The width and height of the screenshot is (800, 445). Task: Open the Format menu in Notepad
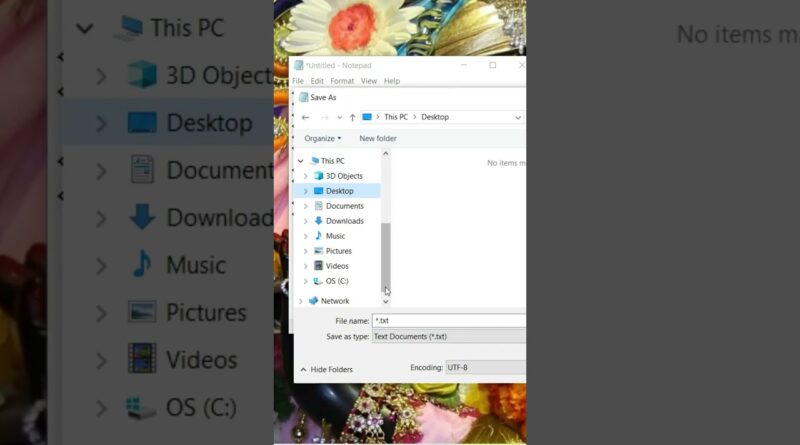[x=342, y=81]
